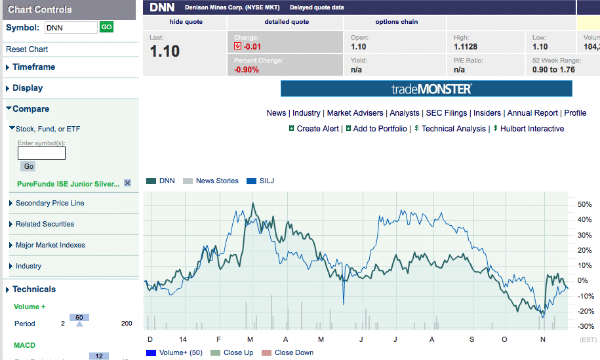Open the detailed quote tab
The image size is (600, 360).
[x=287, y=22]
